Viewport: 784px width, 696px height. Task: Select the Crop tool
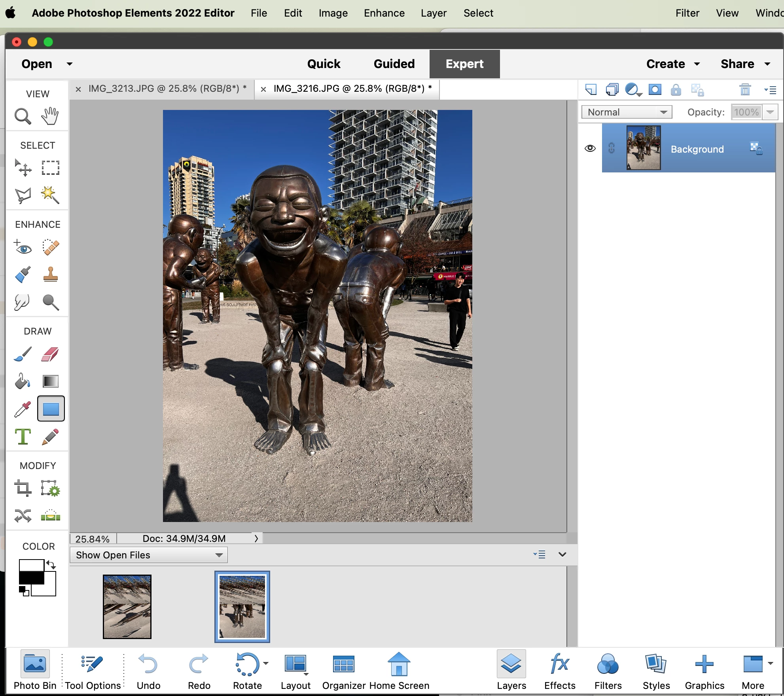point(23,488)
